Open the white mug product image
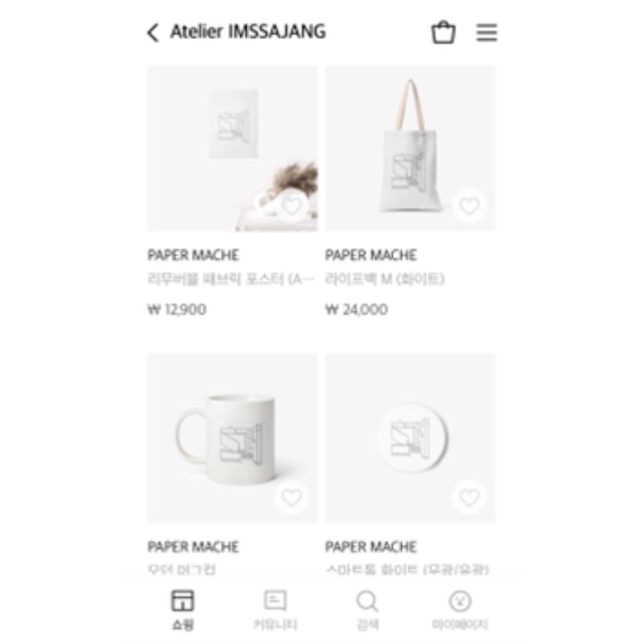Screen dimensions: 644x644 (x=233, y=438)
